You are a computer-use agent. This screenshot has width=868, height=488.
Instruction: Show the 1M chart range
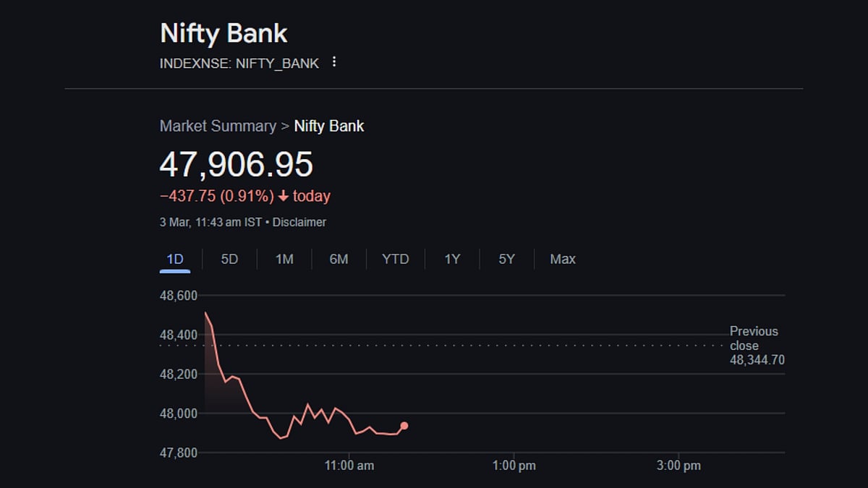pyautogui.click(x=284, y=259)
